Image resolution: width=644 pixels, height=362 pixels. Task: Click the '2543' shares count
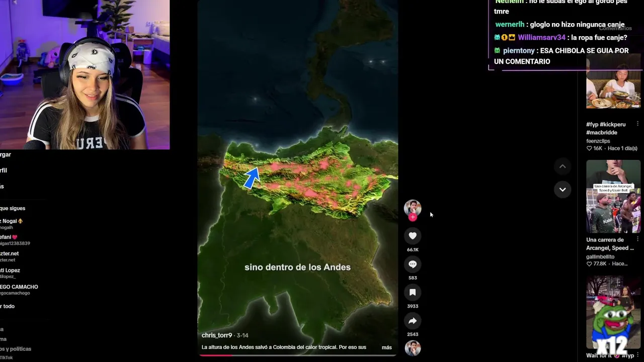pyautogui.click(x=413, y=334)
